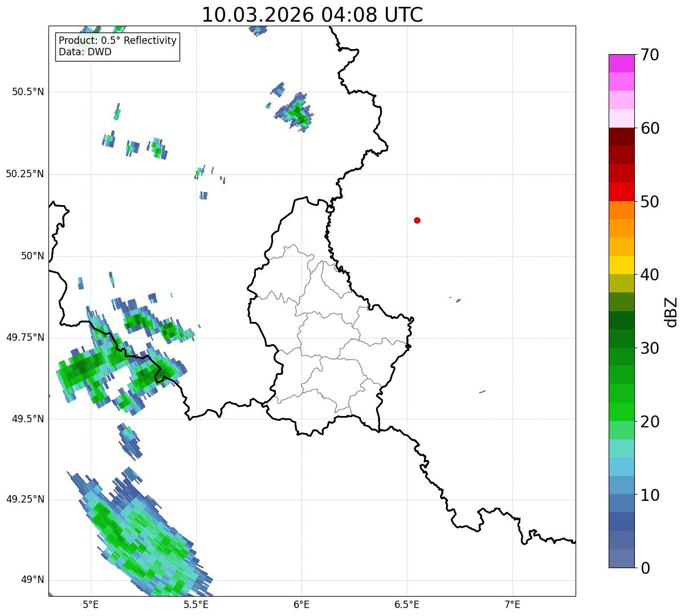Click the 6°E longitude label
This screenshot has width=685, height=616.
pos(301,604)
